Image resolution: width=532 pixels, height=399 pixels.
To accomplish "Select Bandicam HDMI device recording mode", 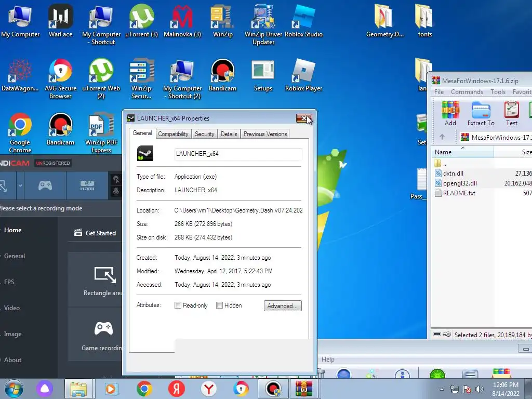I will point(87,185).
